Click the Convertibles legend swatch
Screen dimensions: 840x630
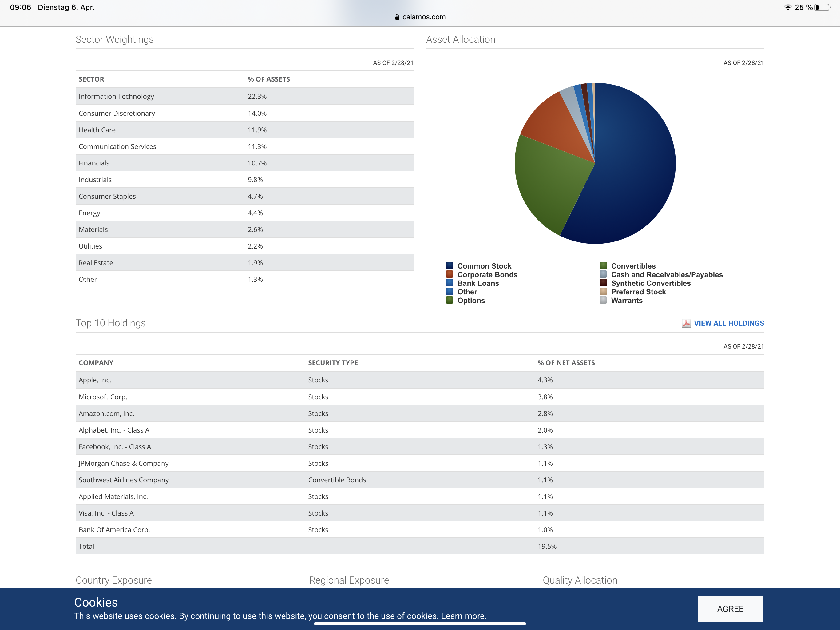(x=603, y=265)
